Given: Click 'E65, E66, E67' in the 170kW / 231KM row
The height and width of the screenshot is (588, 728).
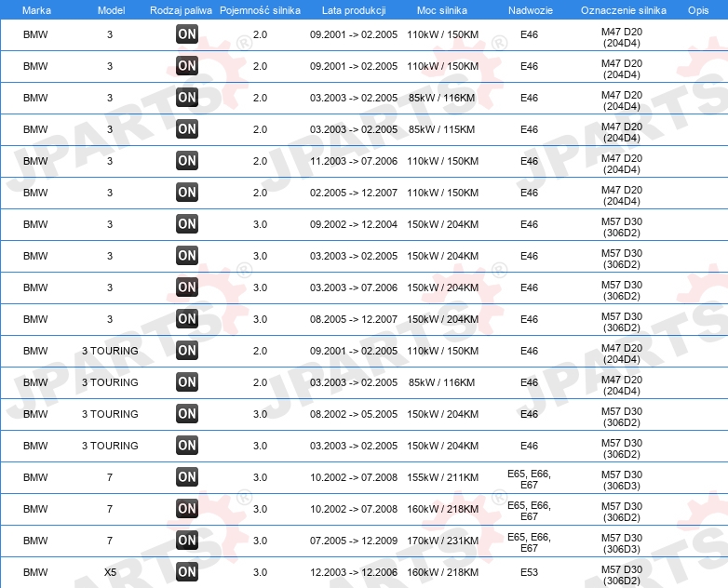Looking at the screenshot, I should (x=530, y=542).
